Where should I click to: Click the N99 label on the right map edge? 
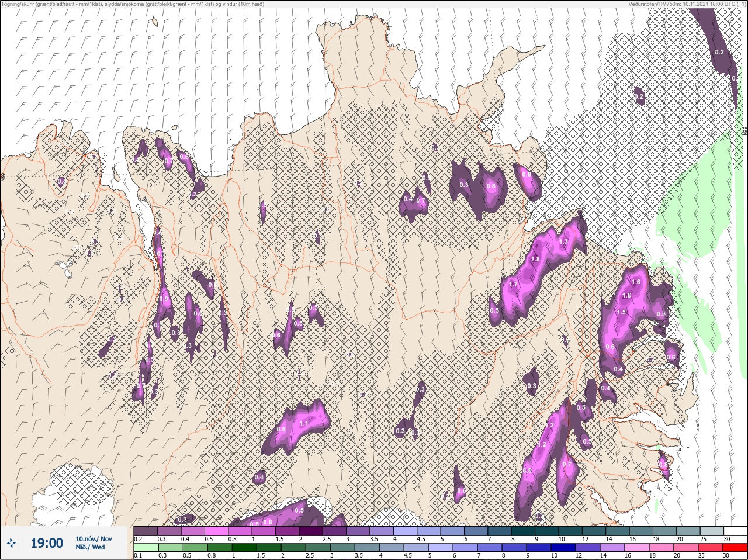(x=745, y=132)
